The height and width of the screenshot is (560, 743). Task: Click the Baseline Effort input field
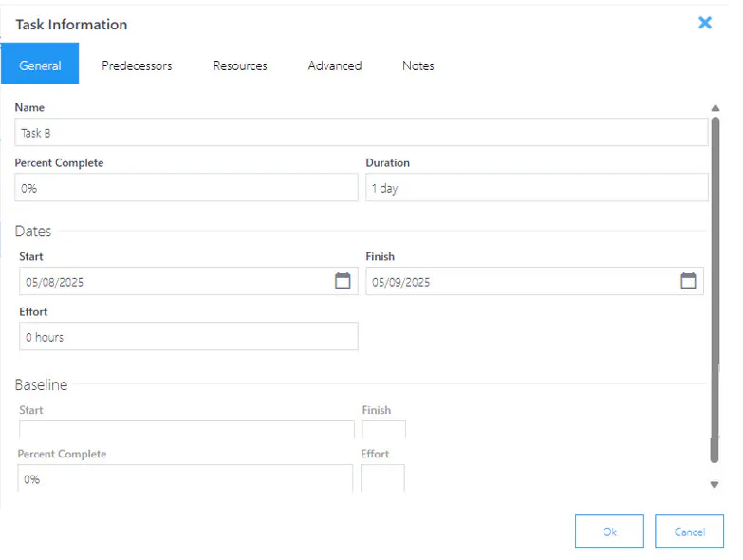(382, 478)
